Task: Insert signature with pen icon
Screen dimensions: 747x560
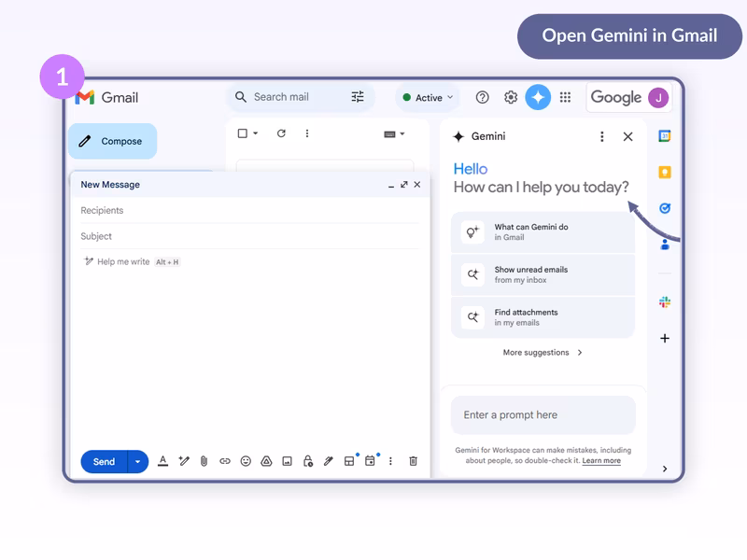Action: point(329,461)
